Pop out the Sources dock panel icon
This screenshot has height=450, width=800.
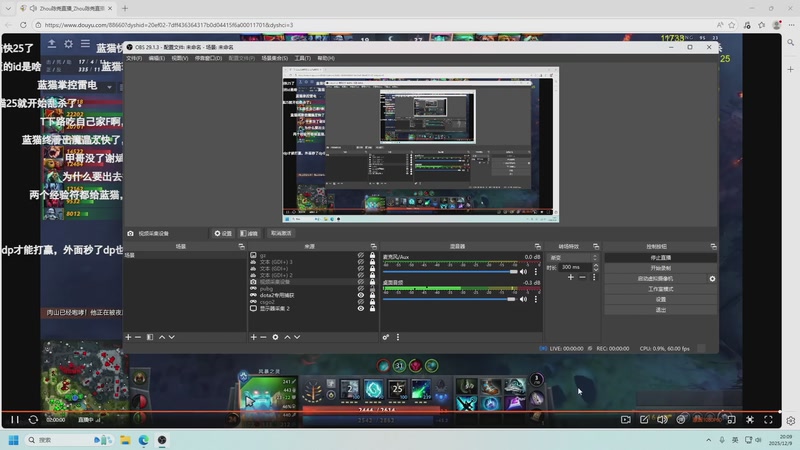pos(373,246)
